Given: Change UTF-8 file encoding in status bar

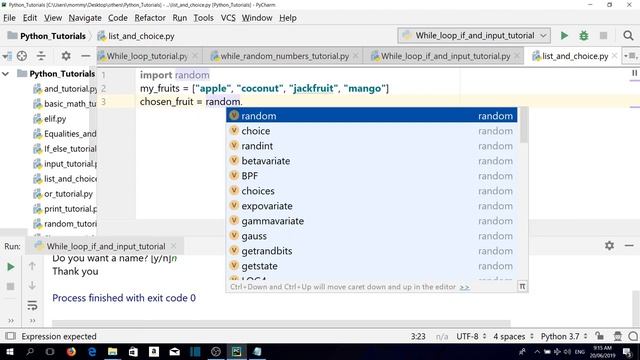Looking at the screenshot, I should point(471,336).
